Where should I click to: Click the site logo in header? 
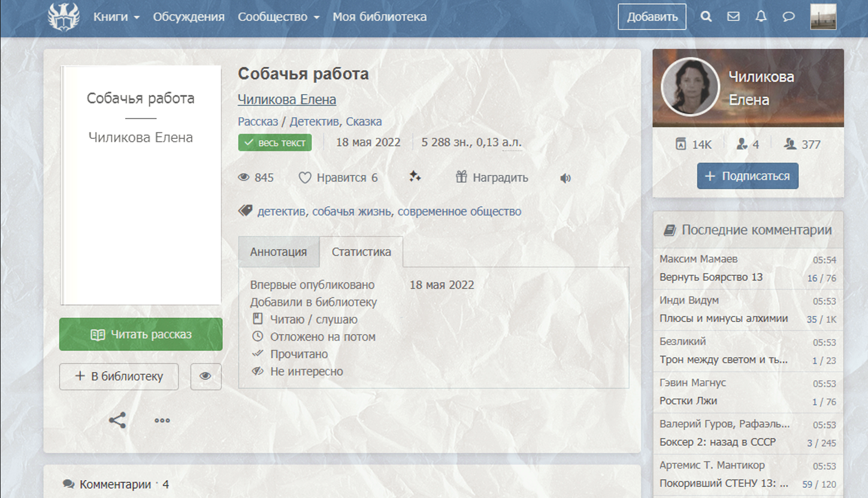pyautogui.click(x=63, y=17)
